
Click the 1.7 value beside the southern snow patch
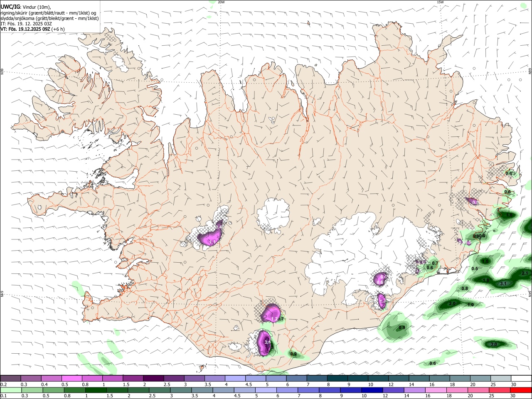pos(281,319)
